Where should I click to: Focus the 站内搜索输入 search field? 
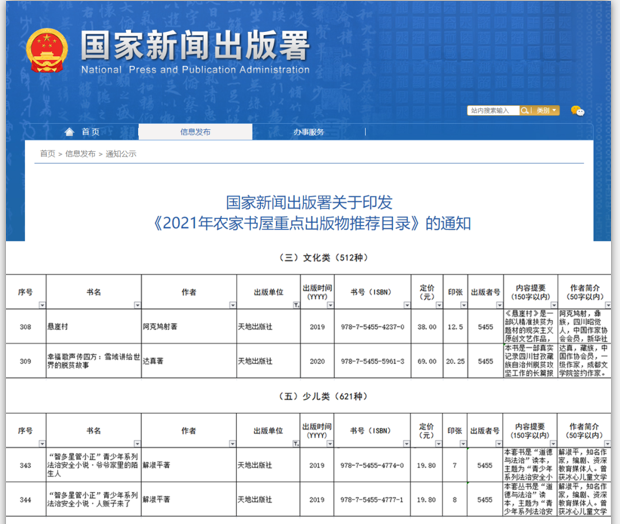[x=493, y=110]
